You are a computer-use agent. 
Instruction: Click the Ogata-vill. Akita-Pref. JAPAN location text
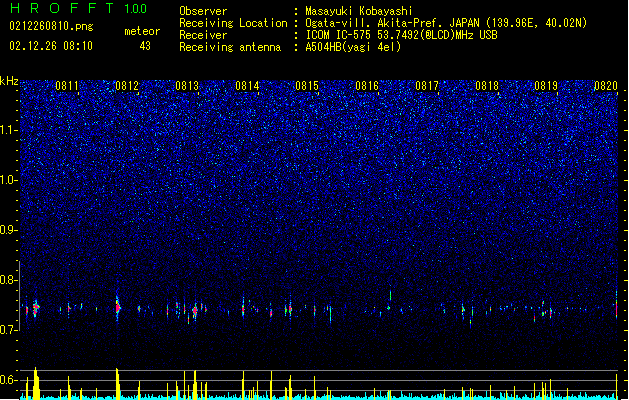coord(446,23)
